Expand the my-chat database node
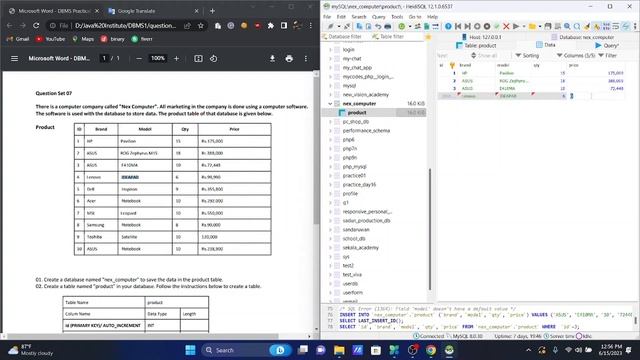This screenshot has height=360, width=640. [330, 58]
